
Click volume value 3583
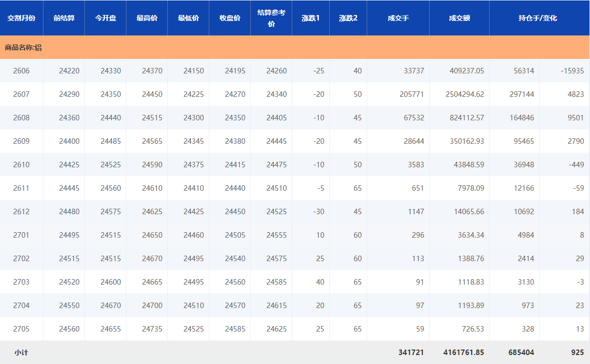[x=416, y=165]
